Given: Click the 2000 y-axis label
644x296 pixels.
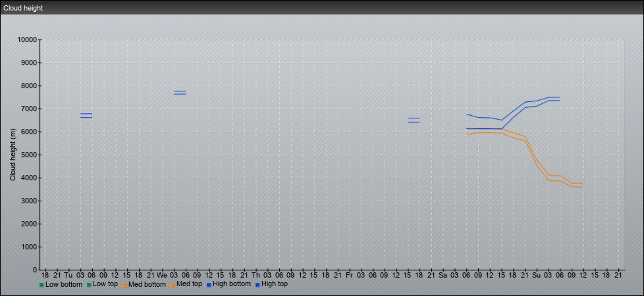Looking at the screenshot, I should pyautogui.click(x=29, y=224).
